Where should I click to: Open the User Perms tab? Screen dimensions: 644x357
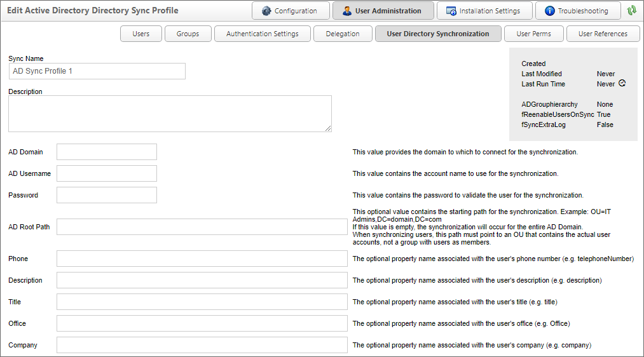(533, 34)
